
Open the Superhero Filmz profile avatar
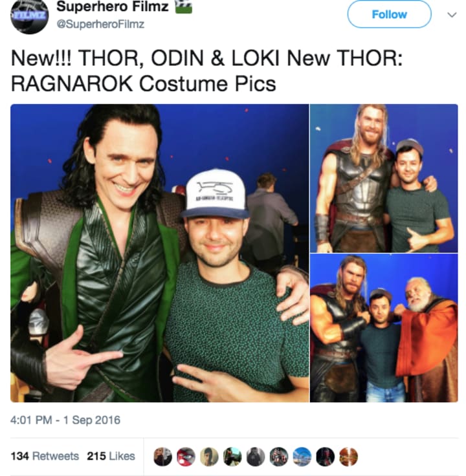30,16
